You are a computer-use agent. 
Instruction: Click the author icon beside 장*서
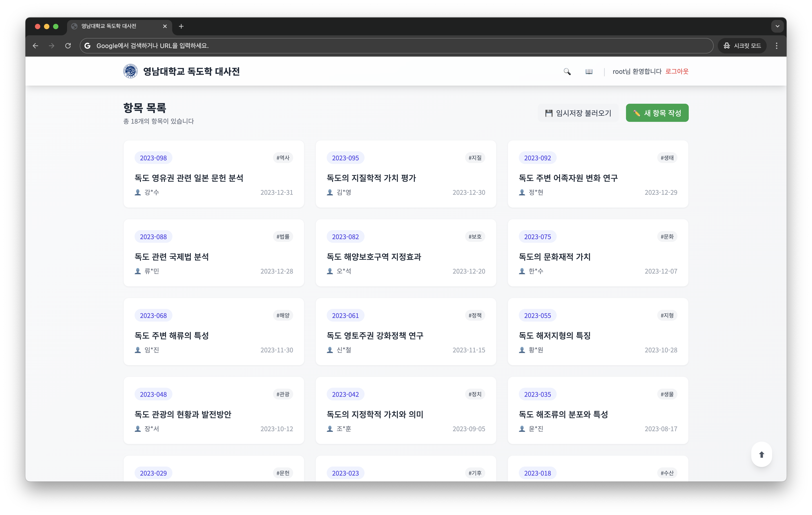(x=138, y=429)
